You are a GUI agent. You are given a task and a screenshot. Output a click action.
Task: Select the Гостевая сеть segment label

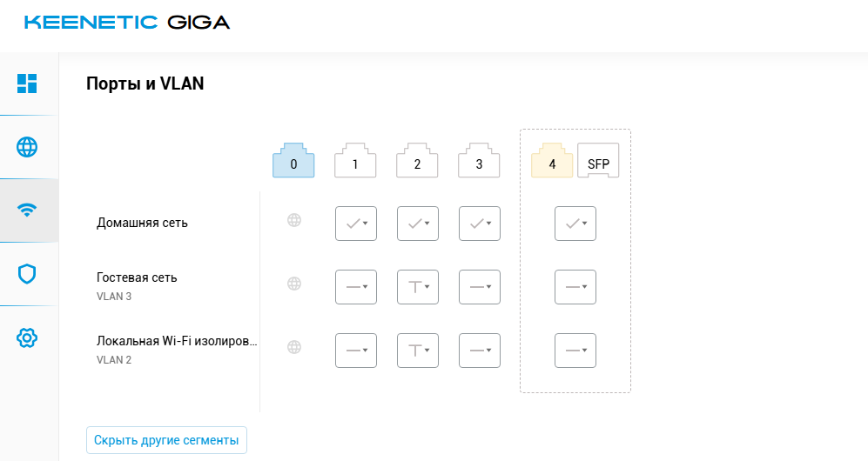137,277
